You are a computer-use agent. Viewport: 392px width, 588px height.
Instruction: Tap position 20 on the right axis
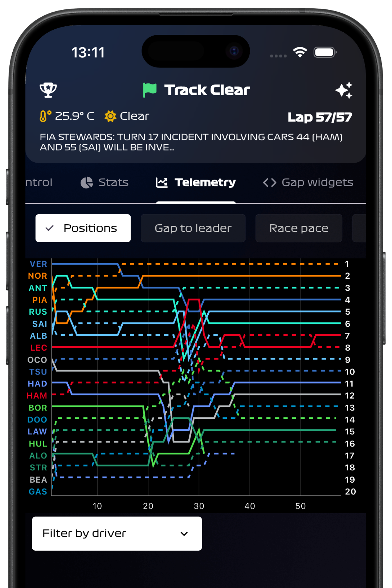(x=350, y=491)
